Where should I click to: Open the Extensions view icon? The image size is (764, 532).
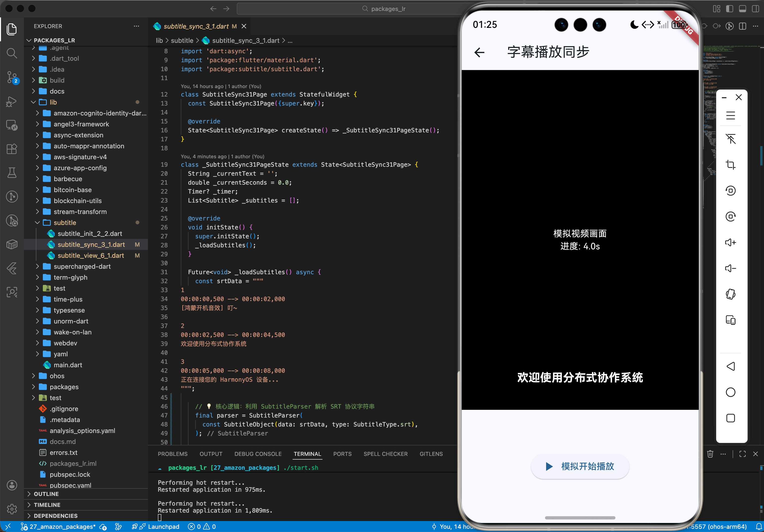[x=12, y=149]
